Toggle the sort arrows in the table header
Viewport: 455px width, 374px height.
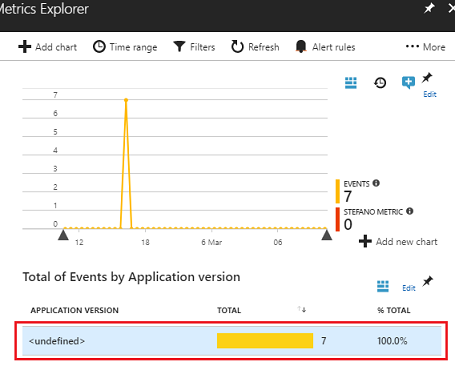pyautogui.click(x=302, y=309)
